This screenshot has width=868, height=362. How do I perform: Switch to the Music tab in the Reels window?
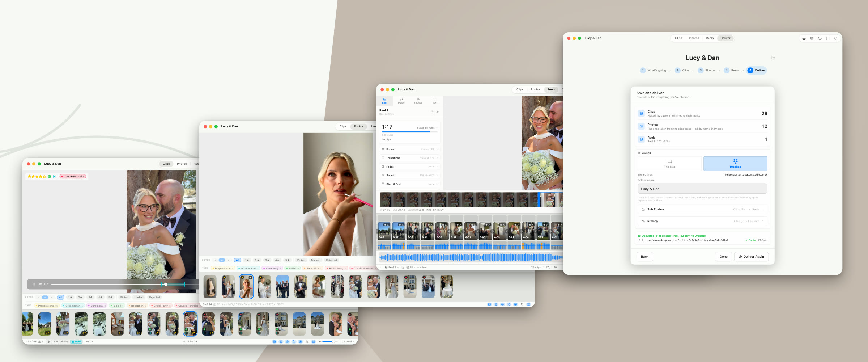point(401,101)
